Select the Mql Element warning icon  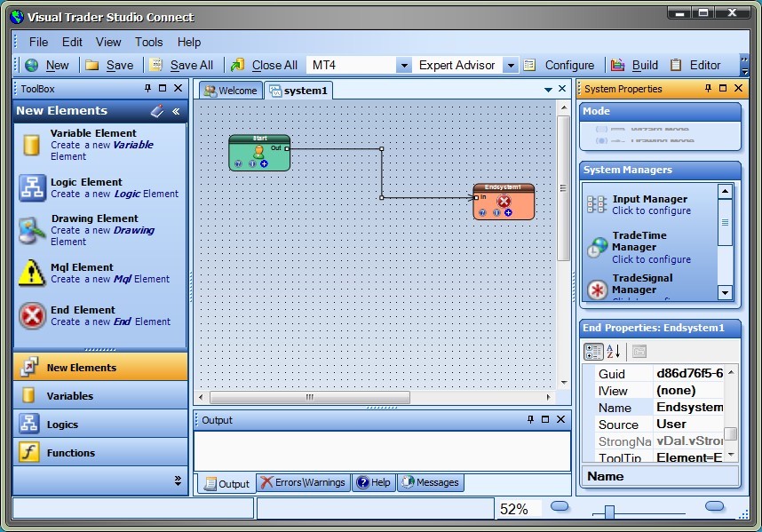point(32,273)
